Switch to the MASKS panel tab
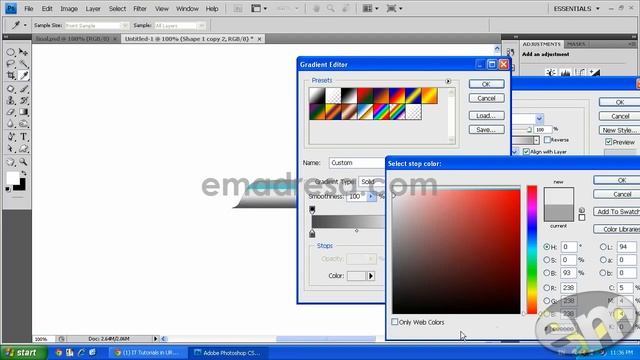 [x=576, y=44]
